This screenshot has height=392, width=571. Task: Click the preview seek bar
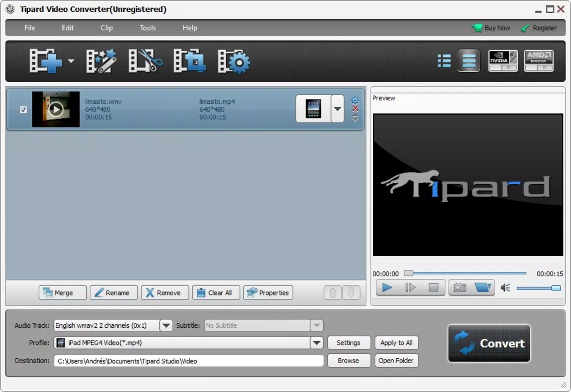[x=466, y=273]
